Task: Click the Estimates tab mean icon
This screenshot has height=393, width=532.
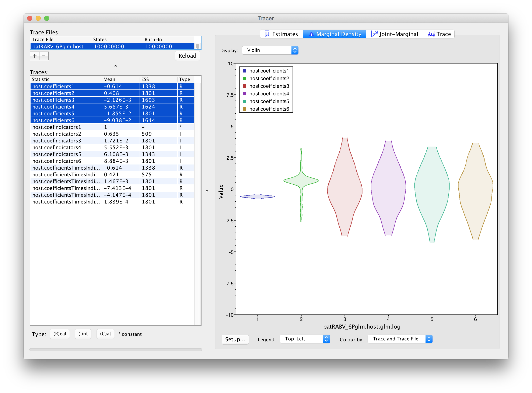Action: pos(267,34)
